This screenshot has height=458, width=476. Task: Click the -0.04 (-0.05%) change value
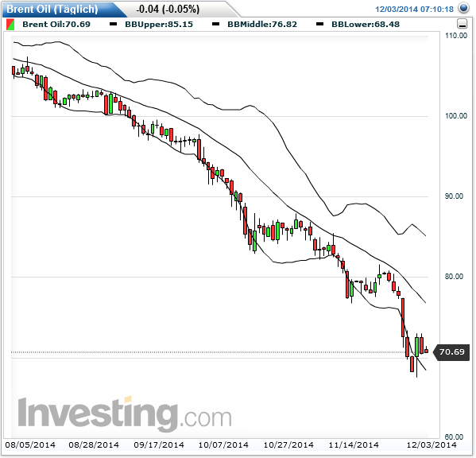click(168, 10)
